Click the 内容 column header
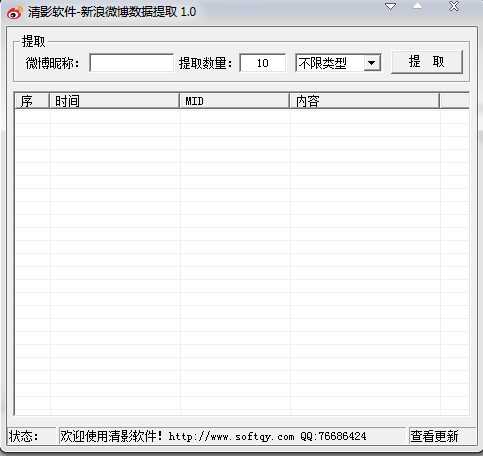The width and height of the screenshot is (483, 456). tap(365, 101)
